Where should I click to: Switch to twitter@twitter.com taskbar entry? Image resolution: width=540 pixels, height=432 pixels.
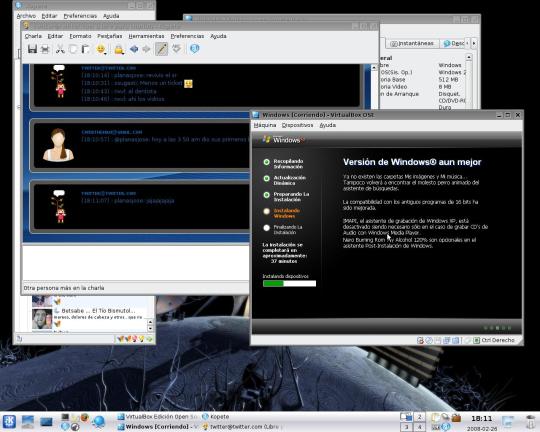coord(241,426)
